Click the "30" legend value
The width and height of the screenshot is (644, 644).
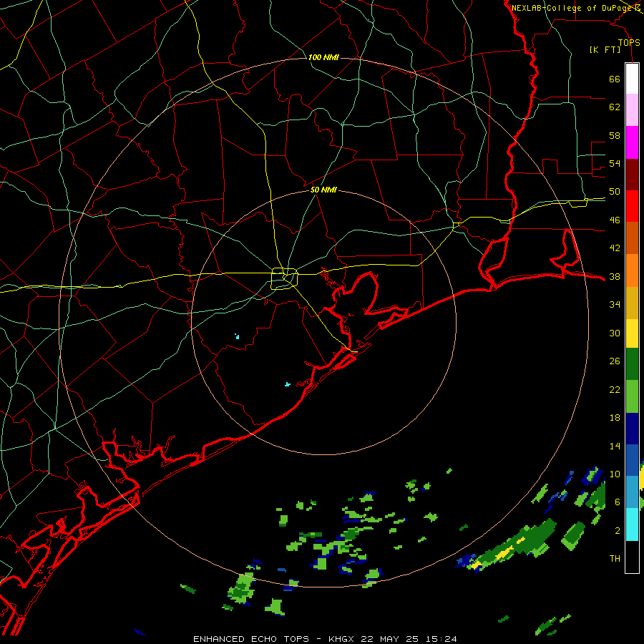pos(615,333)
